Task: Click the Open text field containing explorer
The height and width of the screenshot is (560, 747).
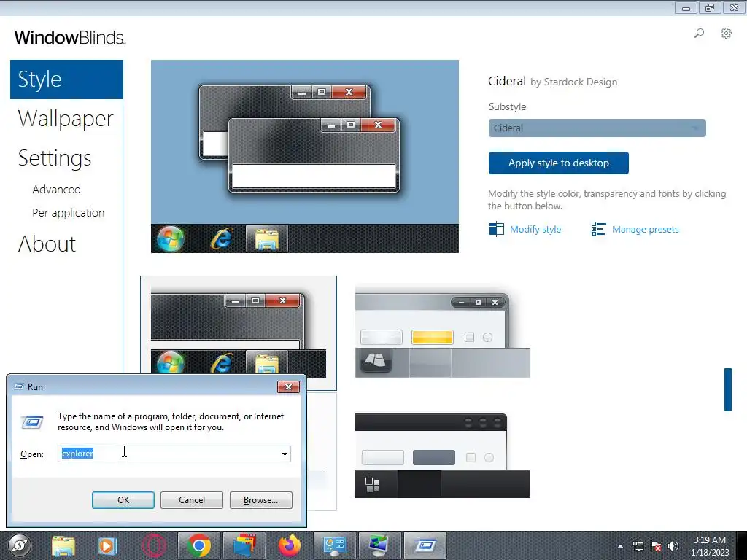Action: (x=174, y=454)
